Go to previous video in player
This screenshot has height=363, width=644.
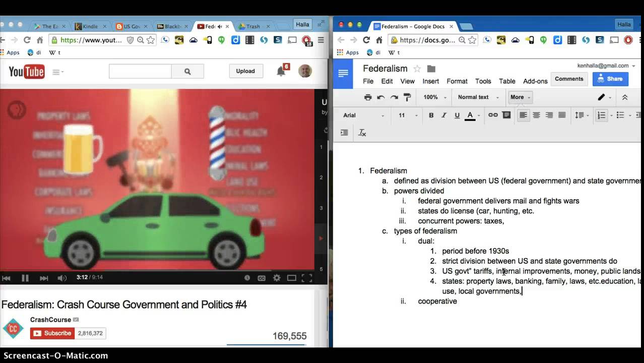pos(6,278)
